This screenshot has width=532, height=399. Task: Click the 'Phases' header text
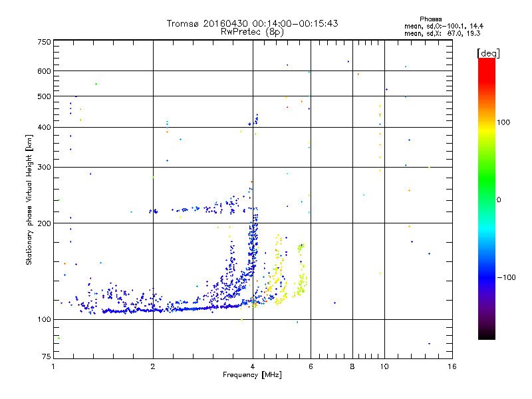point(430,19)
